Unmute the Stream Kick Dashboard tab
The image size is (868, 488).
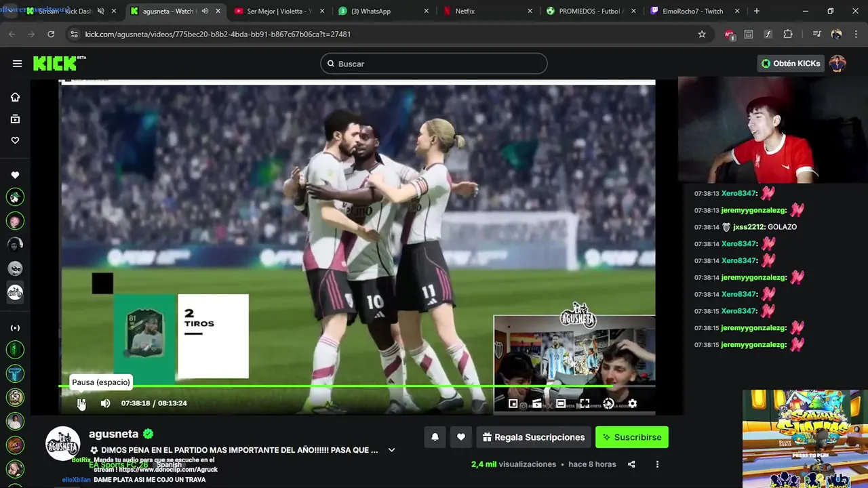click(101, 12)
